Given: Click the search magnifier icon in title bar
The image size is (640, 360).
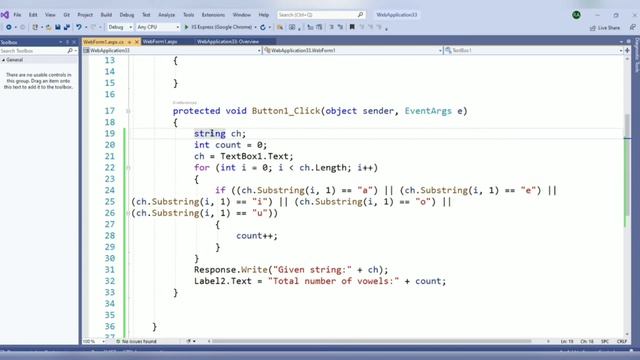Looking at the screenshot, I should pyautogui.click(x=360, y=15).
